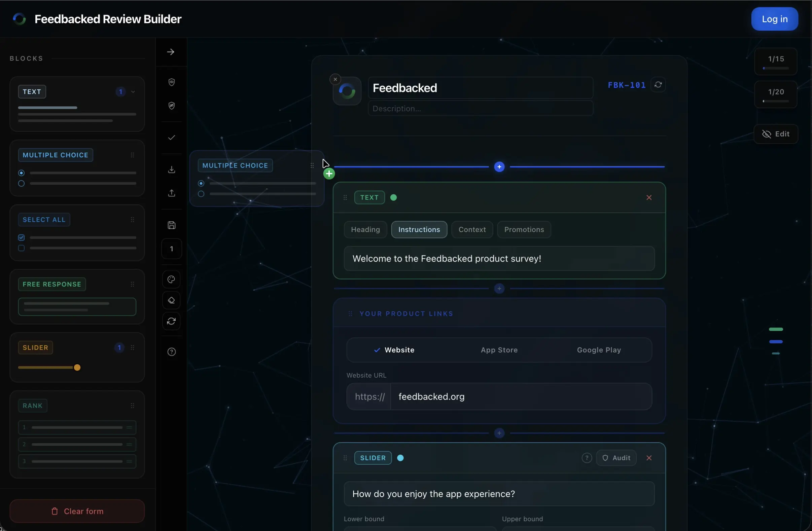
Task: Expand the TEXT block chevron in sidebar
Action: pos(133,92)
